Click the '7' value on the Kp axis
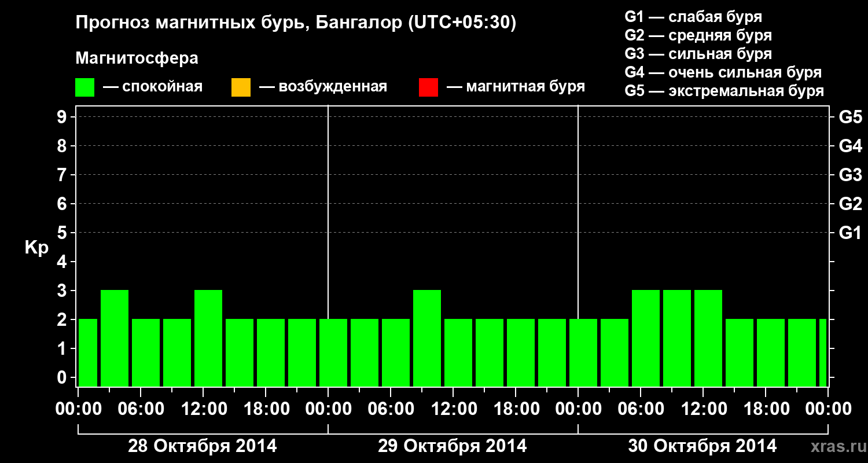Image resolution: width=868 pixels, height=463 pixels. tap(63, 175)
